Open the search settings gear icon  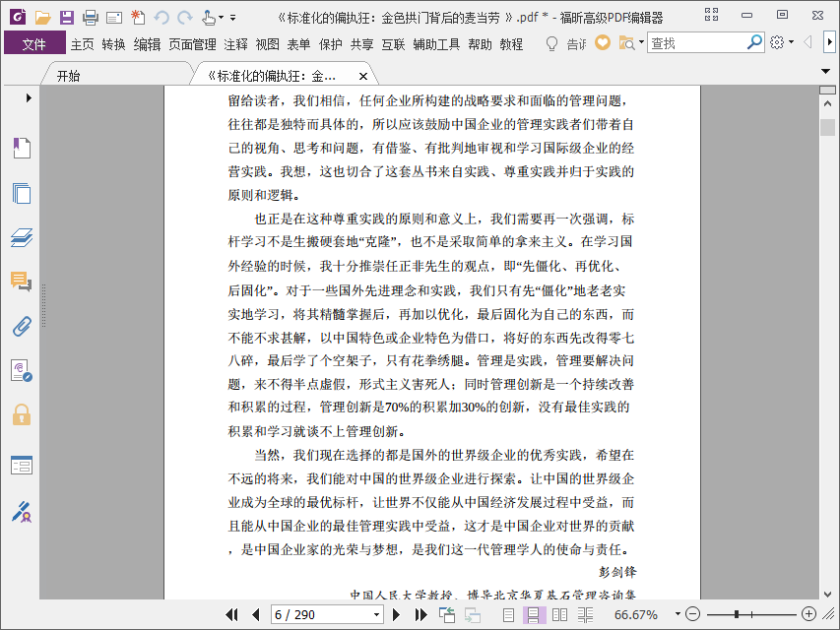tap(777, 42)
